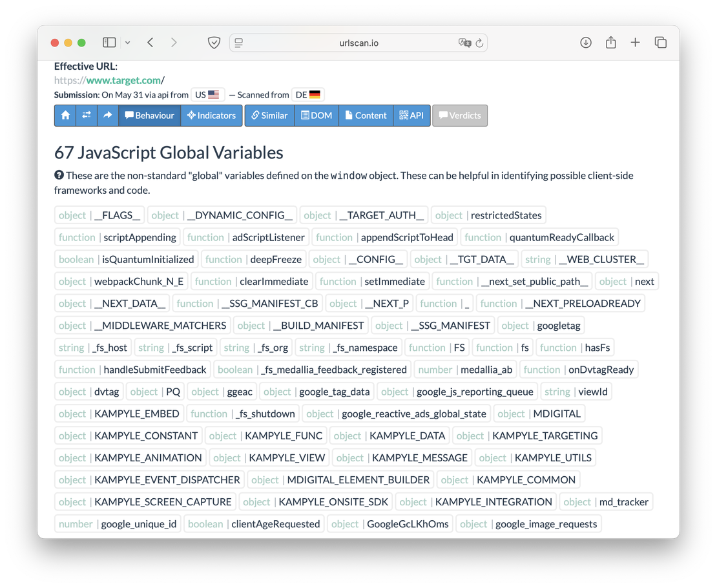Click the address bar showing urlscan.io
This screenshot has height=588, width=717.
(358, 43)
